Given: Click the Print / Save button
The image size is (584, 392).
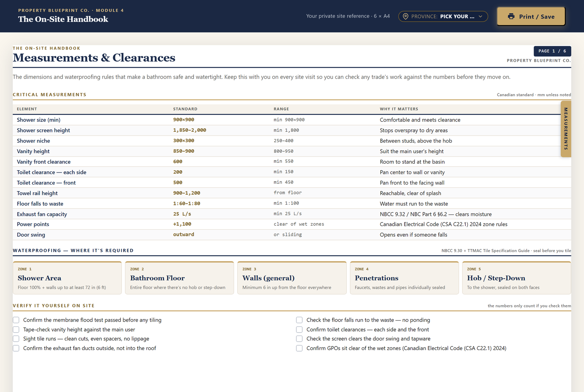Looking at the screenshot, I should pos(531,16).
